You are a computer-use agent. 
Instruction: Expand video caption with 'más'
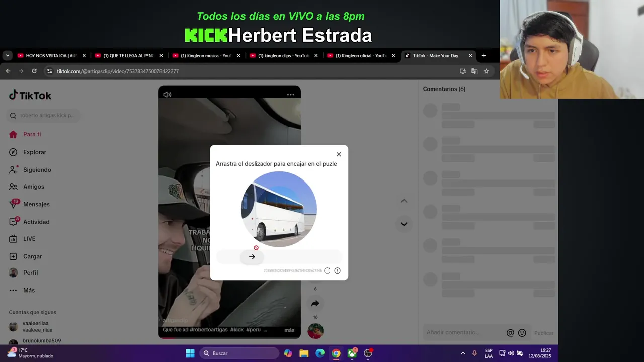coord(289,330)
